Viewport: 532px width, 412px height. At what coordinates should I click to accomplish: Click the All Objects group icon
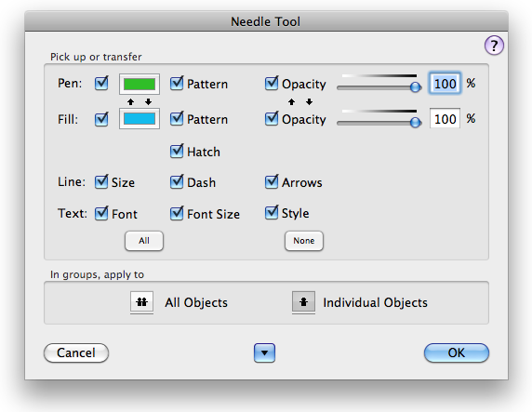pos(141,301)
